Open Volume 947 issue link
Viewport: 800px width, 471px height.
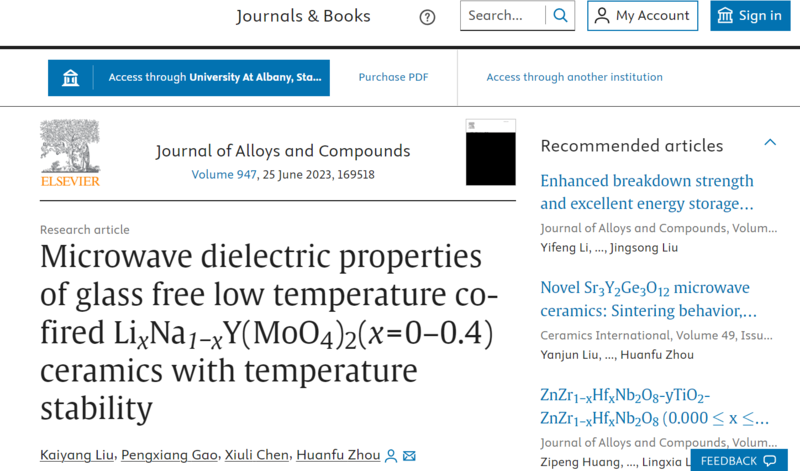click(x=224, y=175)
